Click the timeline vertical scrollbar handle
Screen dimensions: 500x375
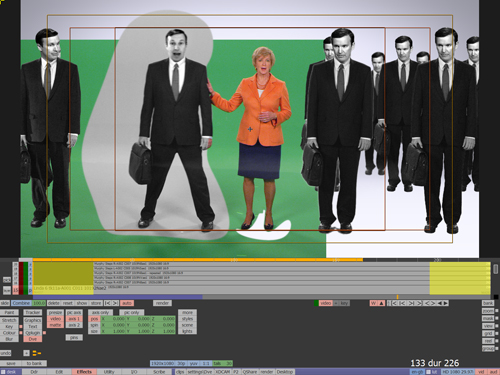(x=496, y=269)
